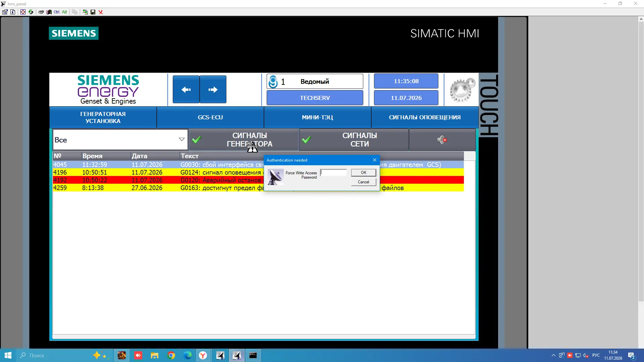Click the user icon beside Ведомый

point(273,81)
